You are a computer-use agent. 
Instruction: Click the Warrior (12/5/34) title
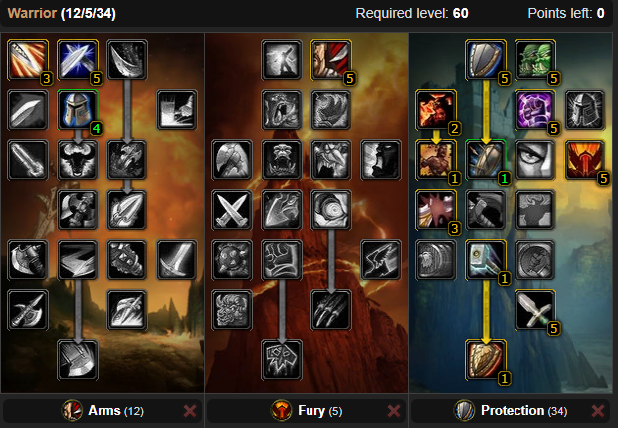pos(61,13)
